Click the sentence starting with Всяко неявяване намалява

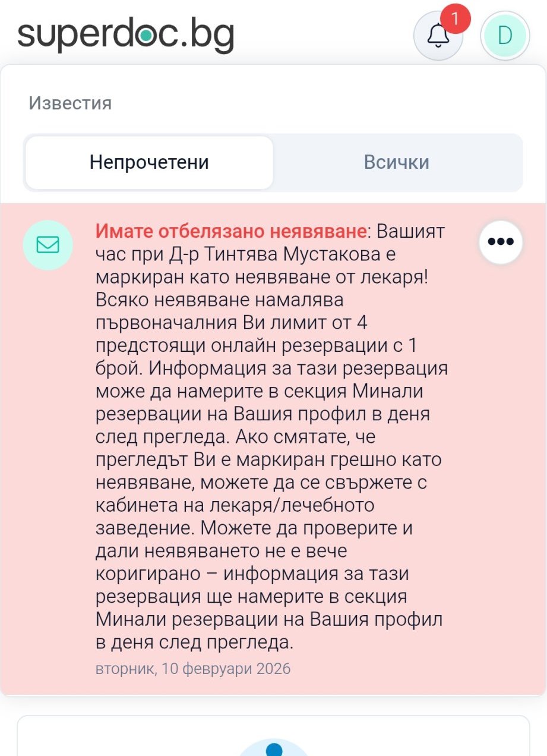coord(219,300)
